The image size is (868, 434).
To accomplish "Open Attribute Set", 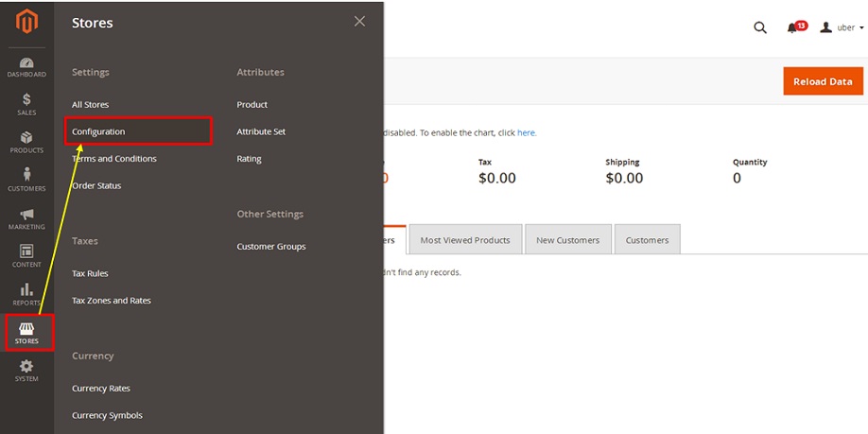I will pos(261,131).
